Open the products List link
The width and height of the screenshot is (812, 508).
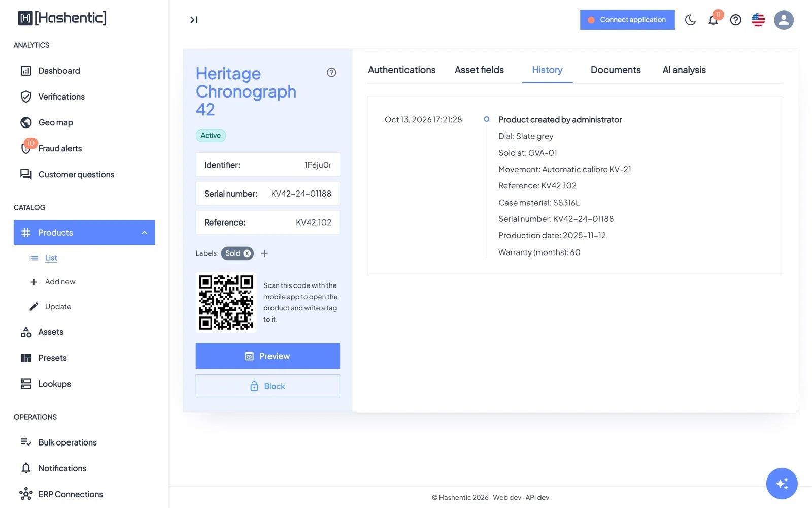point(51,258)
